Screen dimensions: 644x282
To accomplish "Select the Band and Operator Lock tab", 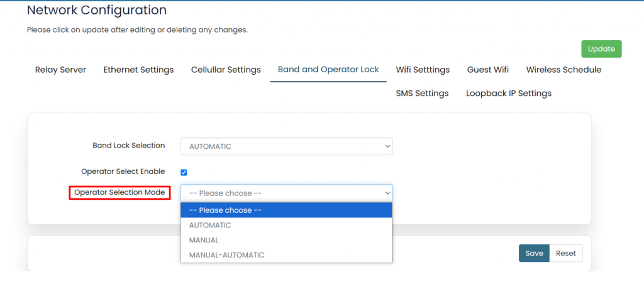I will point(328,70).
